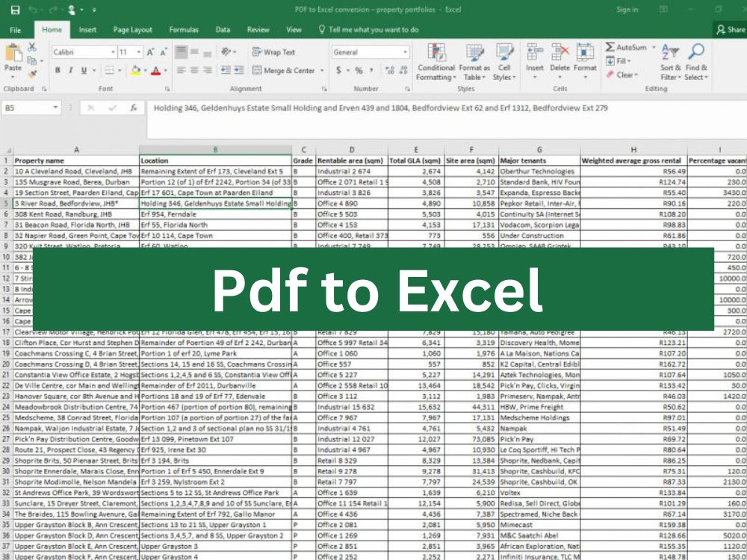Click the Share button

tap(731, 30)
